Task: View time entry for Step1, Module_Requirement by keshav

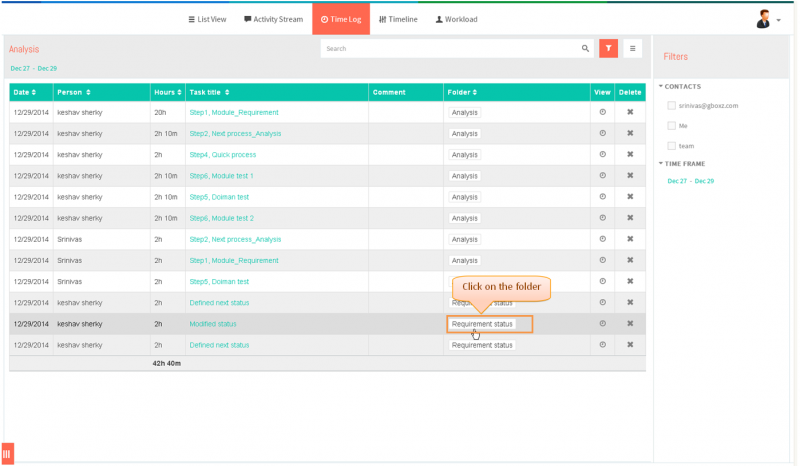Action: 602,112
